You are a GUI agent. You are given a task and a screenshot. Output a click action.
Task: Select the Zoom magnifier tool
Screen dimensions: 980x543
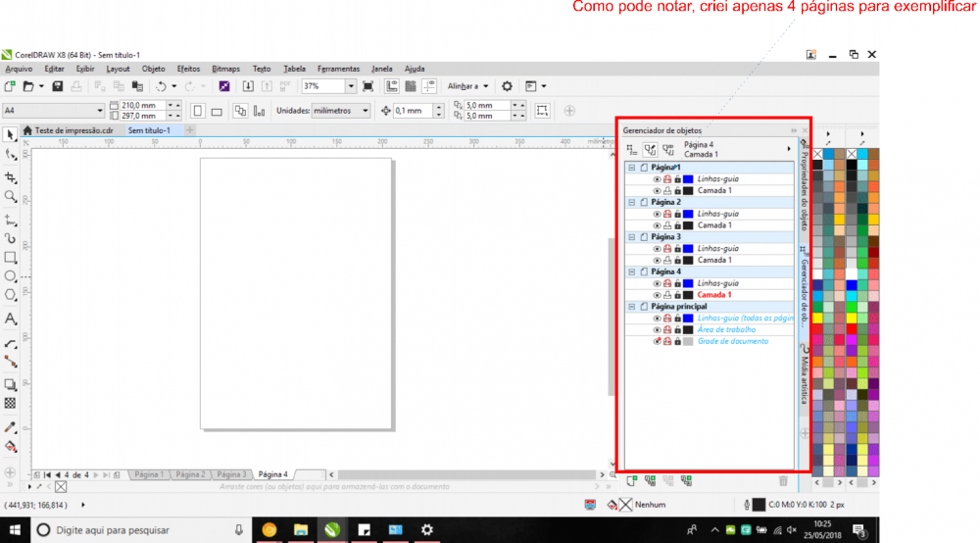click(x=11, y=196)
